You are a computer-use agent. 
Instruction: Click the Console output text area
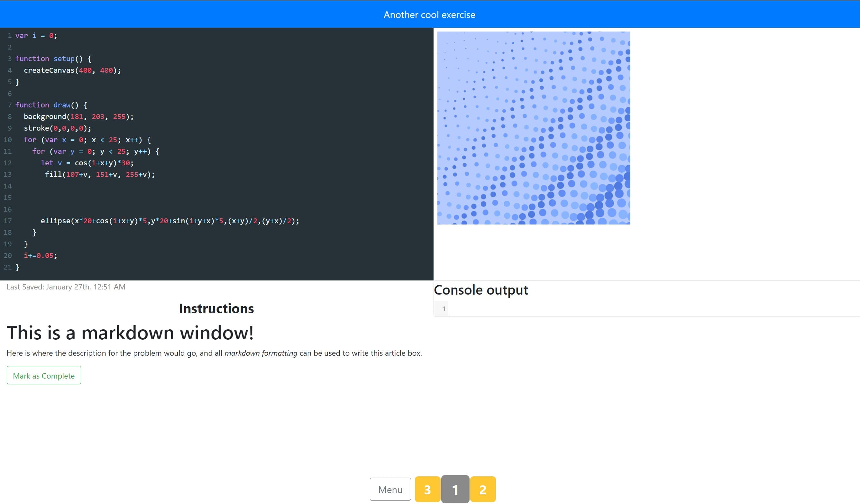pyautogui.click(x=648, y=309)
